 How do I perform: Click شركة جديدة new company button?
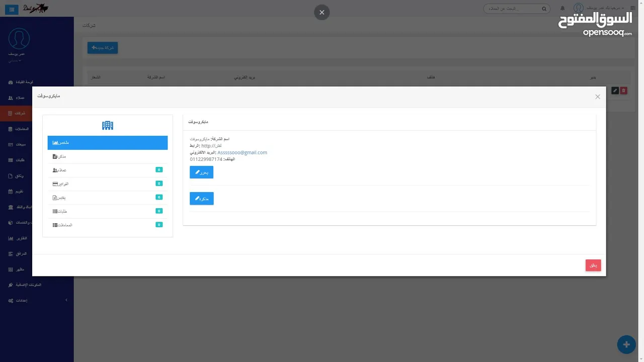103,48
